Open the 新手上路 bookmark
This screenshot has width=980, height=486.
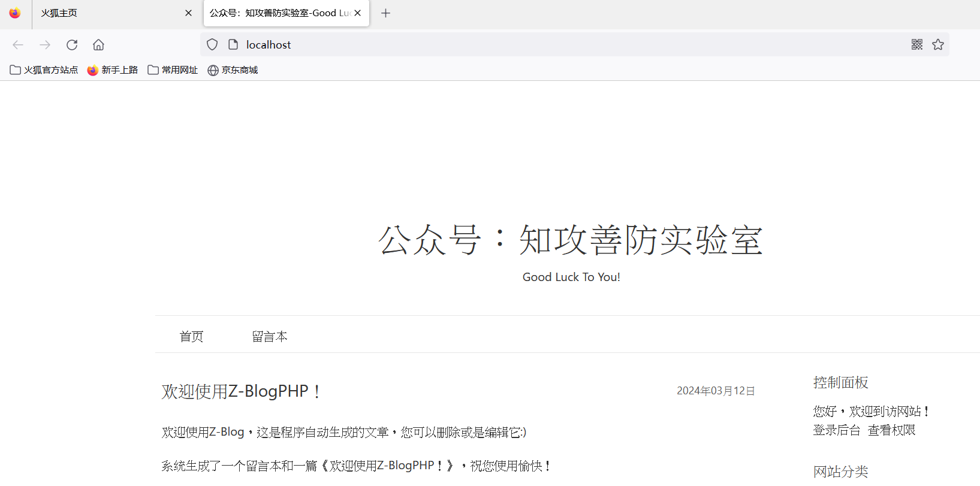pos(113,70)
